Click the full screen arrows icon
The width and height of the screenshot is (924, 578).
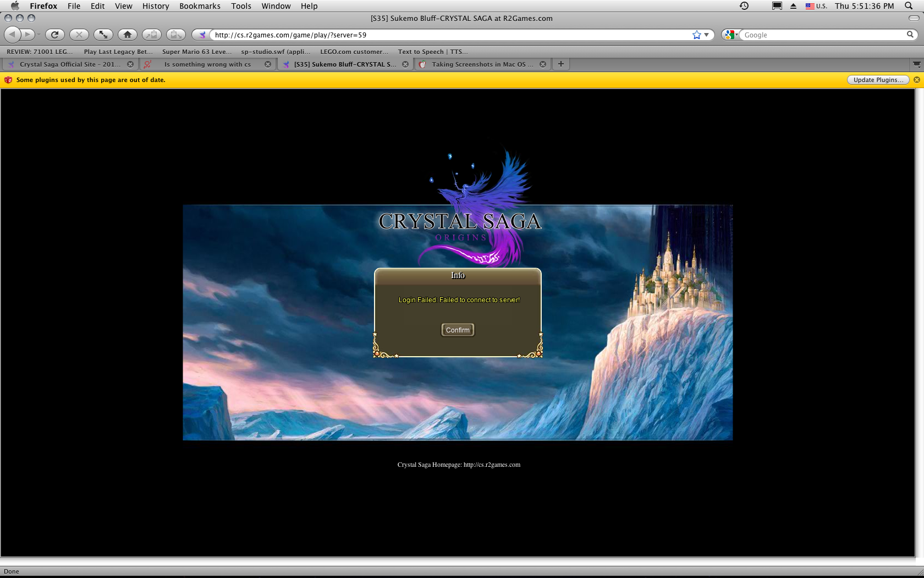click(x=103, y=35)
